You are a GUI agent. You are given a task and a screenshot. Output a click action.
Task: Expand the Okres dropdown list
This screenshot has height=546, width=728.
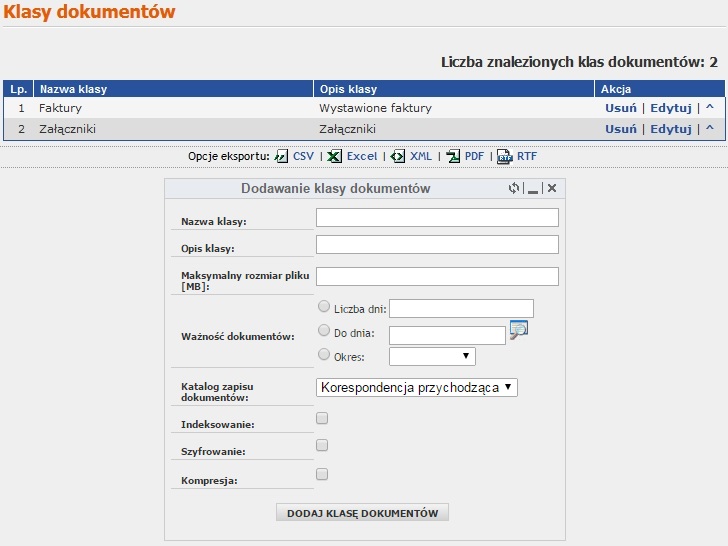click(432, 356)
